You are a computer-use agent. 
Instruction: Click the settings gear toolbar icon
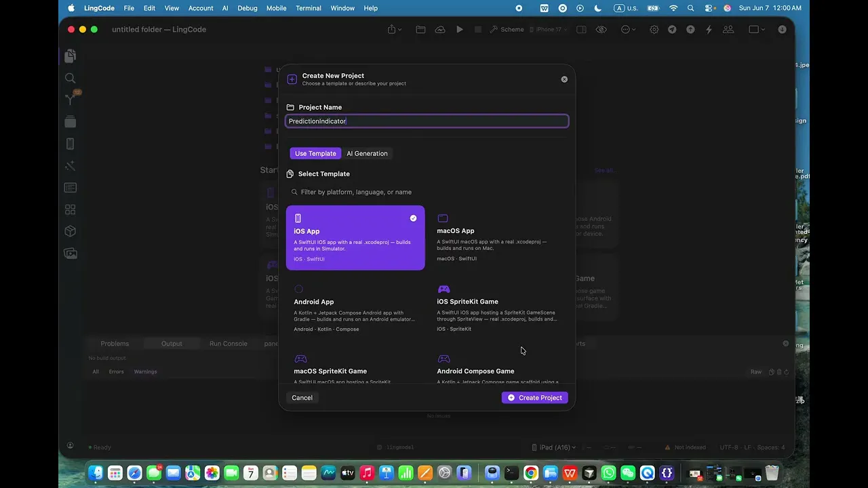tap(654, 29)
